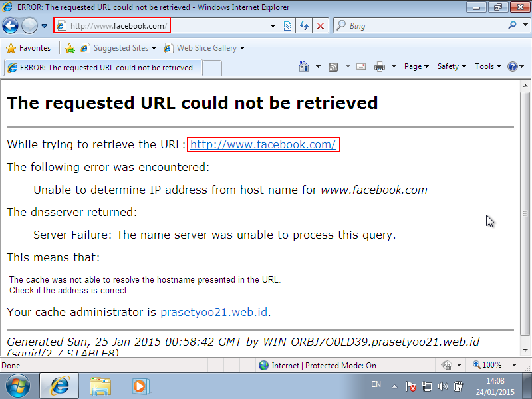532x399 pixels.
Task: Follow the http://www.facebook.com/ link
Action: point(263,144)
